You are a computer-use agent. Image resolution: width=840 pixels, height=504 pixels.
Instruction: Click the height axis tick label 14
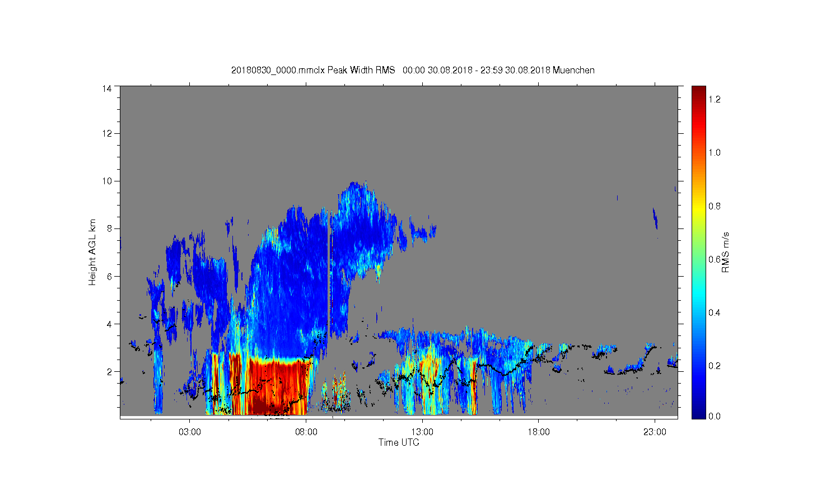107,88
